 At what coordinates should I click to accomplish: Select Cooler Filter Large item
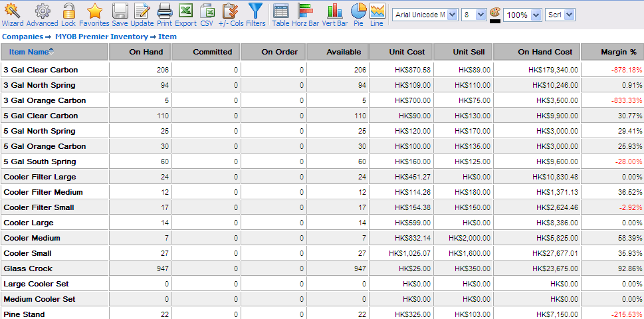[40, 177]
